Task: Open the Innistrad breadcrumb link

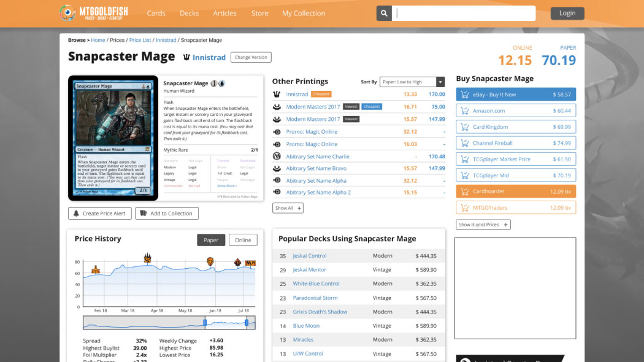Action: pyautogui.click(x=166, y=40)
